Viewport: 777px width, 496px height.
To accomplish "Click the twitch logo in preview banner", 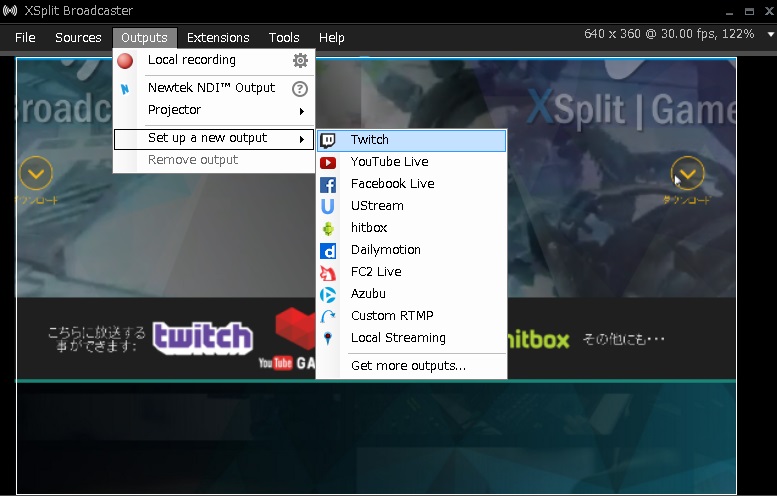I will 203,338.
